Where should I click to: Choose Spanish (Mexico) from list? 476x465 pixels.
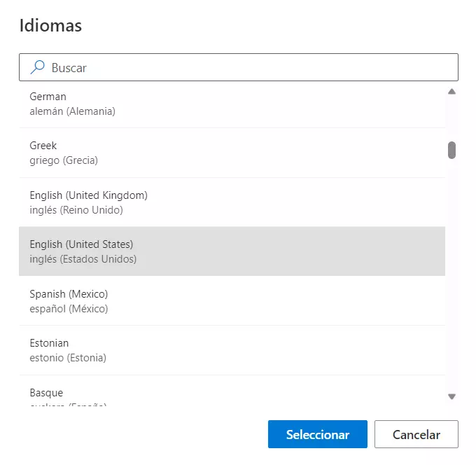coord(231,300)
